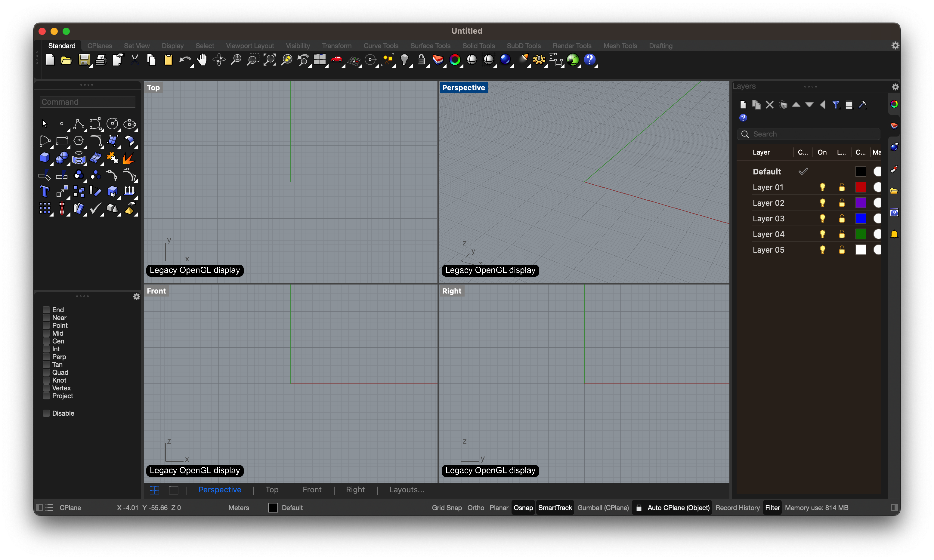This screenshot has height=560, width=934.
Task: Open the Osnap panel gear options
Action: pos(136,297)
